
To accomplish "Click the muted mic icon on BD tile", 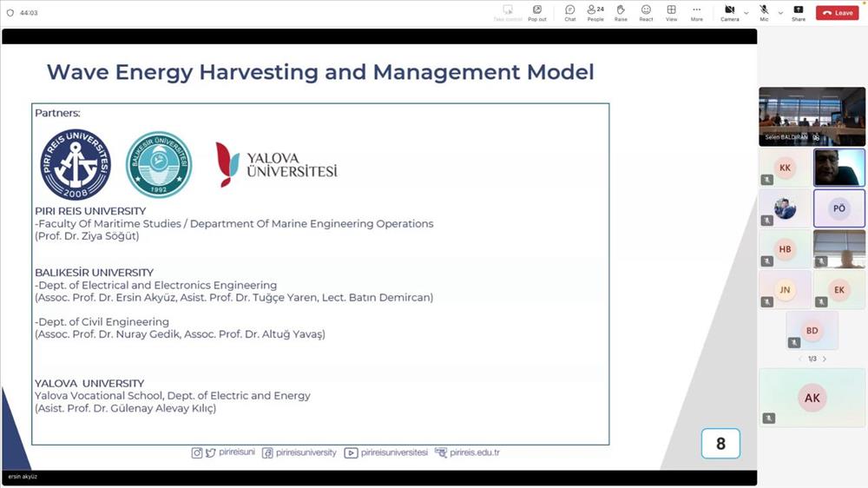I will pos(794,343).
